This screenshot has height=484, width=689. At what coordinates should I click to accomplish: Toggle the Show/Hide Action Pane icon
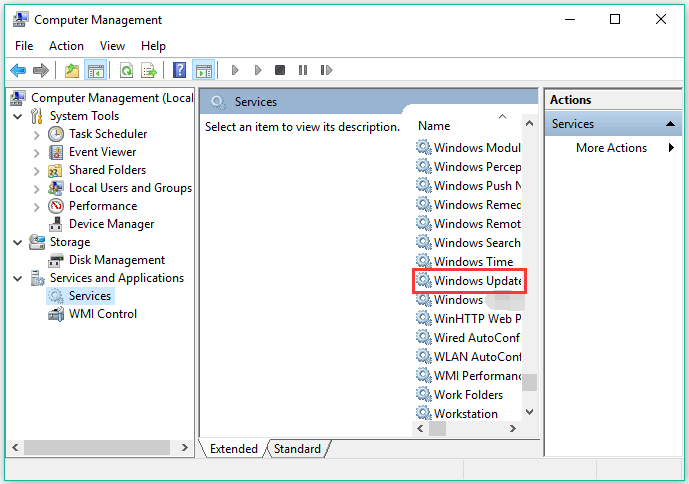[203, 70]
